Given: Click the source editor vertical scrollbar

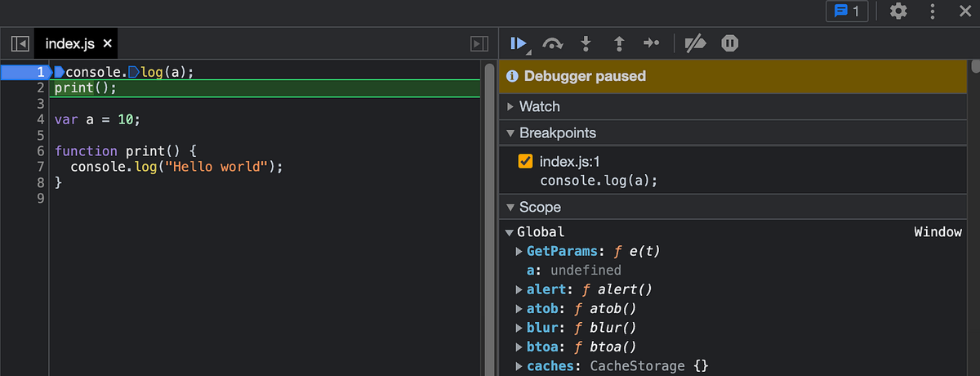Looking at the screenshot, I should [x=488, y=221].
